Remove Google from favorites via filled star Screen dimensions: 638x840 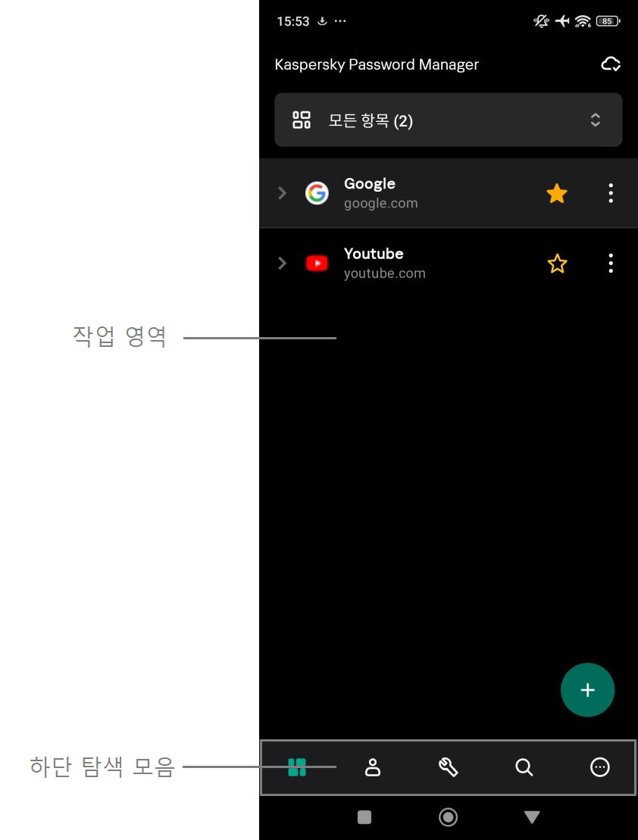click(557, 193)
